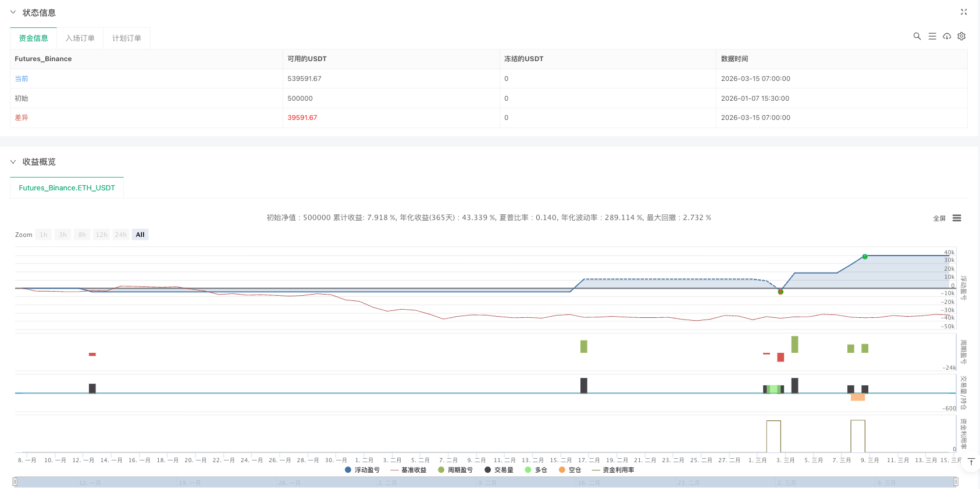Open the chart hamburger export menu
Screen dimensions: 980x489
pos(957,218)
